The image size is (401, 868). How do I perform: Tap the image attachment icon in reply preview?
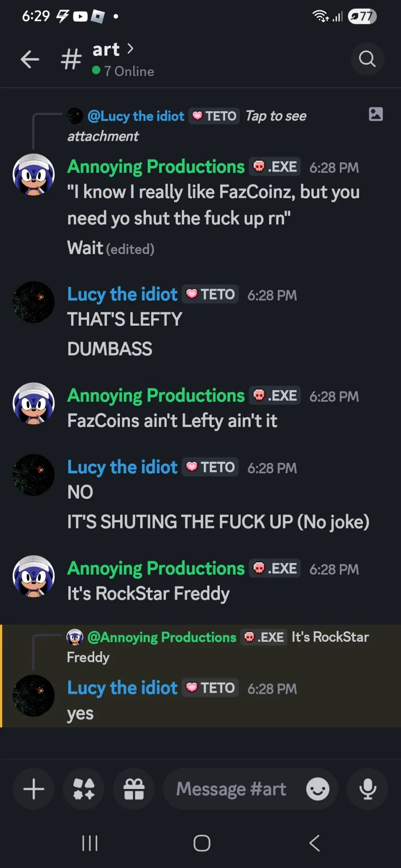[x=376, y=114]
